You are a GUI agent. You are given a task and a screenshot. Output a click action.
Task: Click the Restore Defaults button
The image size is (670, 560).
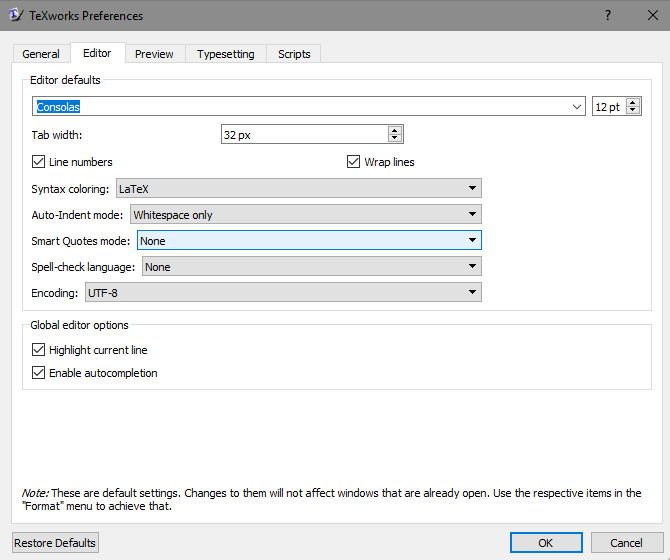(x=55, y=542)
